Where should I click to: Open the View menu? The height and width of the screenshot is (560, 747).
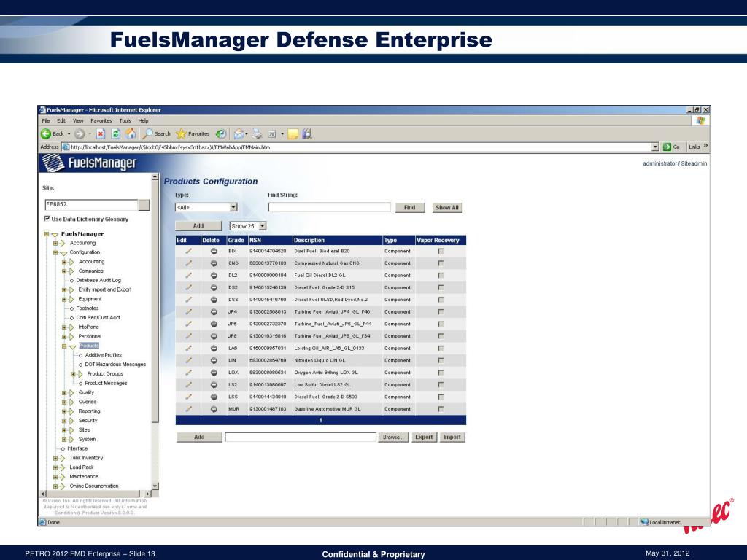78,121
